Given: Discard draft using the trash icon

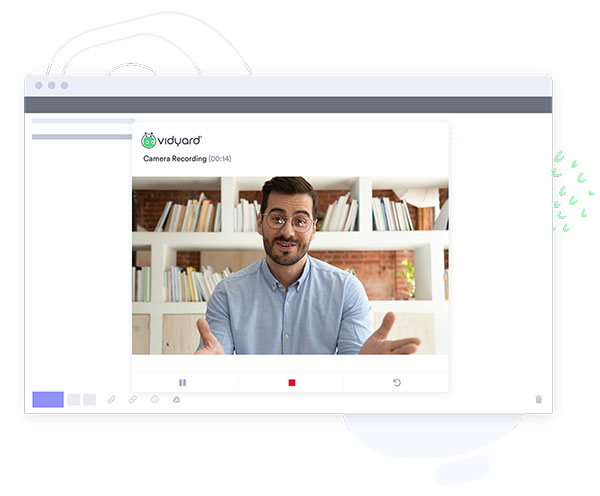Looking at the screenshot, I should 539,399.
